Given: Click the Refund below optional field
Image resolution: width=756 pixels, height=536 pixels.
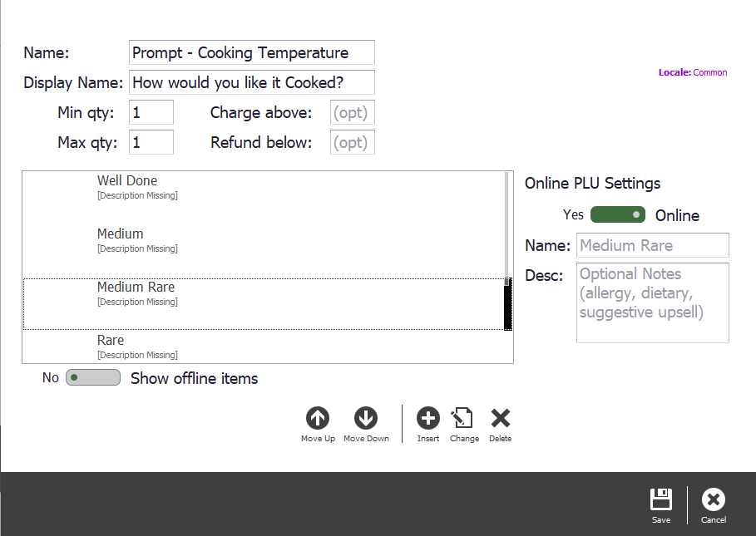Looking at the screenshot, I should (353, 142).
